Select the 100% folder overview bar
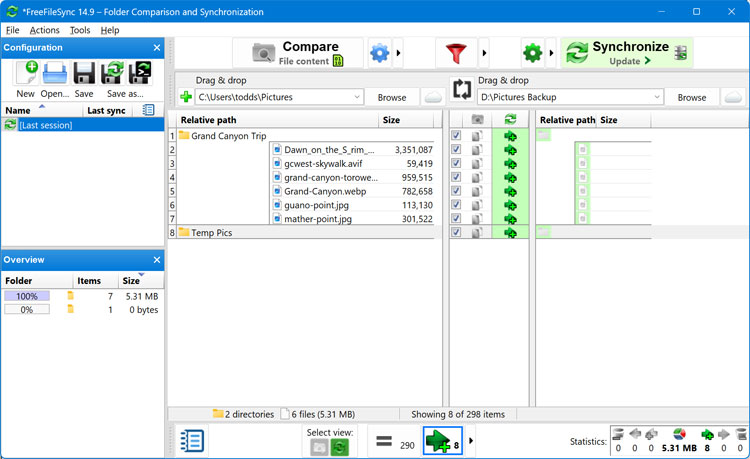Viewport: 750px width, 459px height. point(27,296)
